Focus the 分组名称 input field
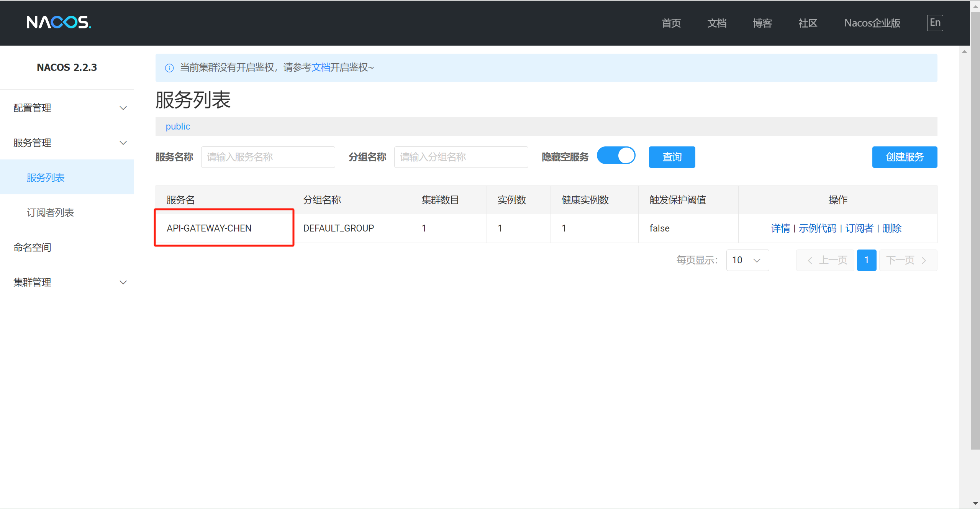The image size is (980, 509). coord(461,157)
